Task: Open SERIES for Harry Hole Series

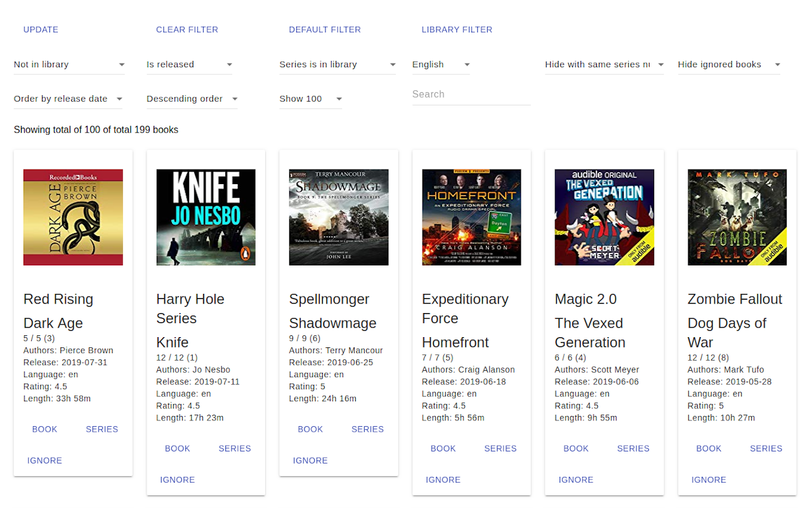Action: tap(235, 448)
